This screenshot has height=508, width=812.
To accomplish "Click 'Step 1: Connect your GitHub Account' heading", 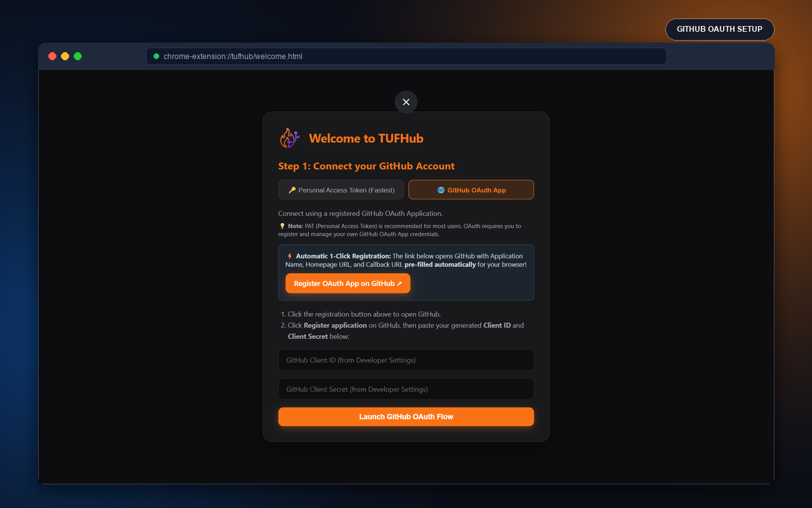I will point(367,166).
